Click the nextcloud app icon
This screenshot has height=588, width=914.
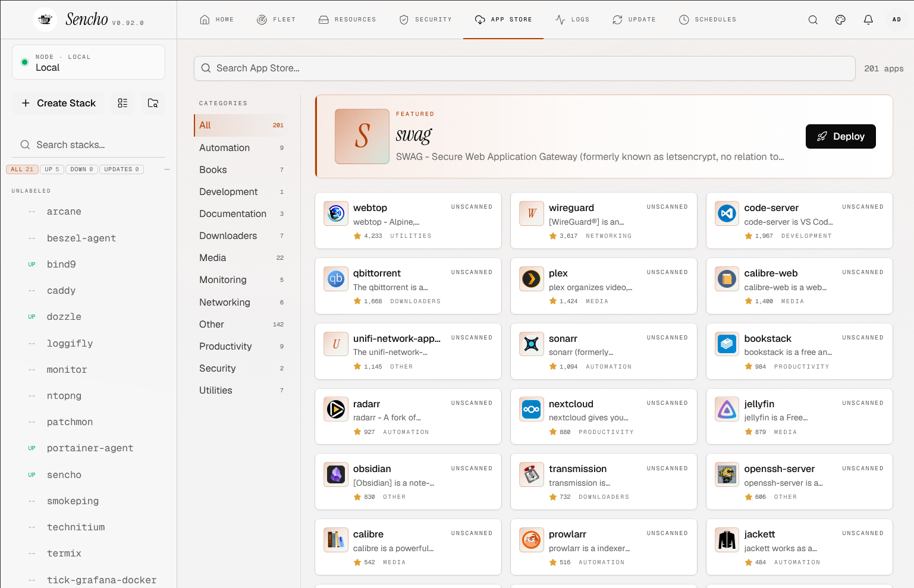[x=532, y=409]
